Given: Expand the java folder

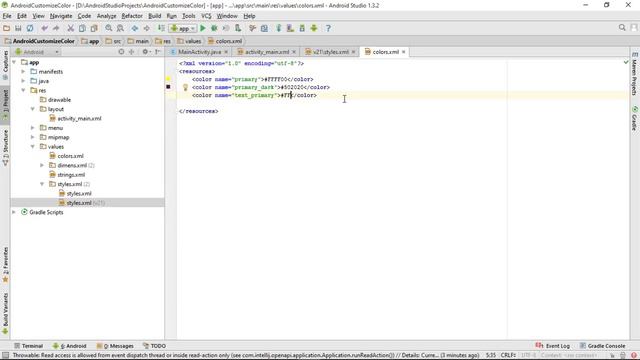Looking at the screenshot, I should 23,81.
